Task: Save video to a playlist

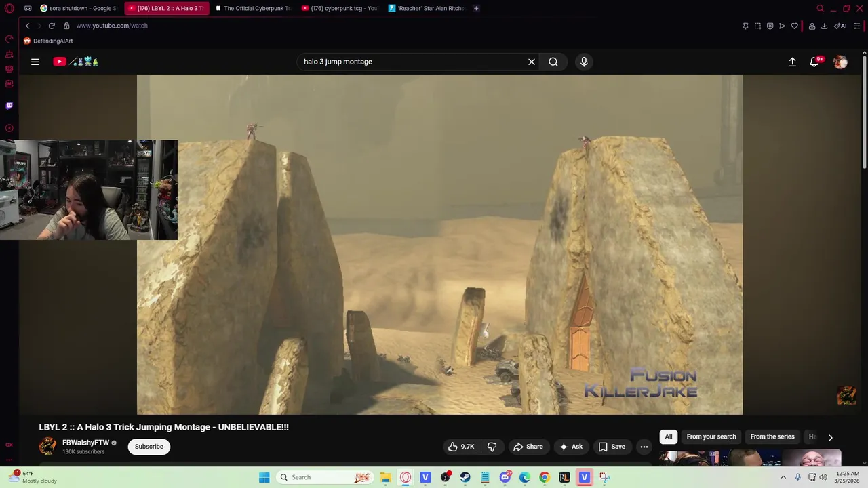Action: click(x=612, y=447)
